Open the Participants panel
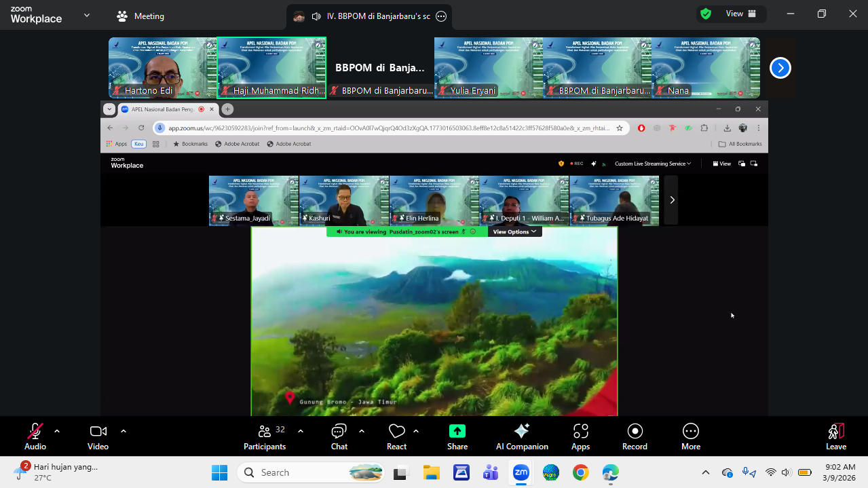868x488 pixels. pyautogui.click(x=265, y=436)
